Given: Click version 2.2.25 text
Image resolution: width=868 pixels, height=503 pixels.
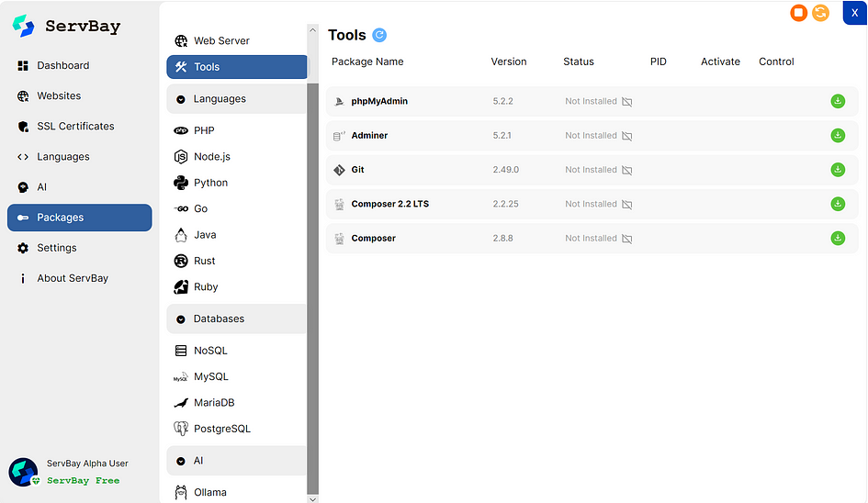Looking at the screenshot, I should [505, 204].
